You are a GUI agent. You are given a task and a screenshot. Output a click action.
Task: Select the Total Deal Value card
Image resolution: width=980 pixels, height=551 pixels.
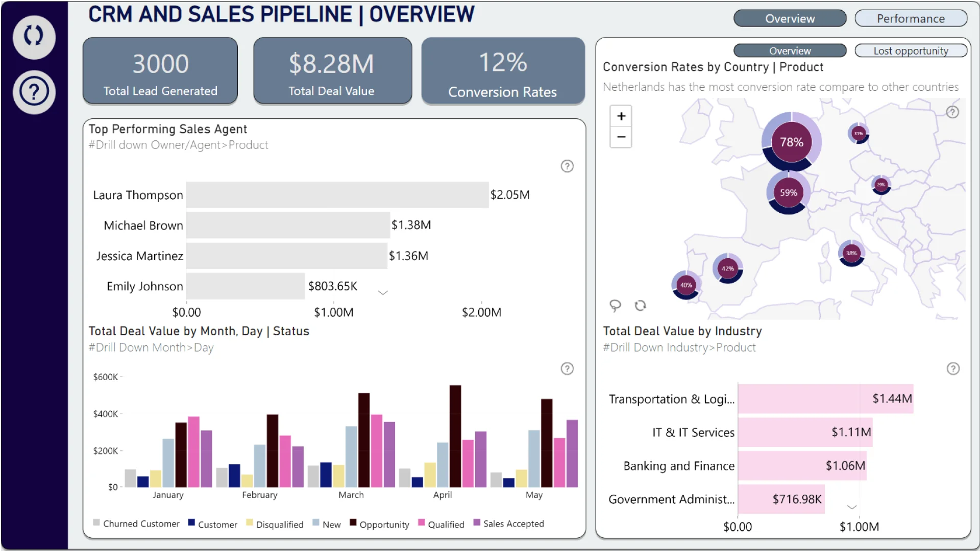(332, 71)
